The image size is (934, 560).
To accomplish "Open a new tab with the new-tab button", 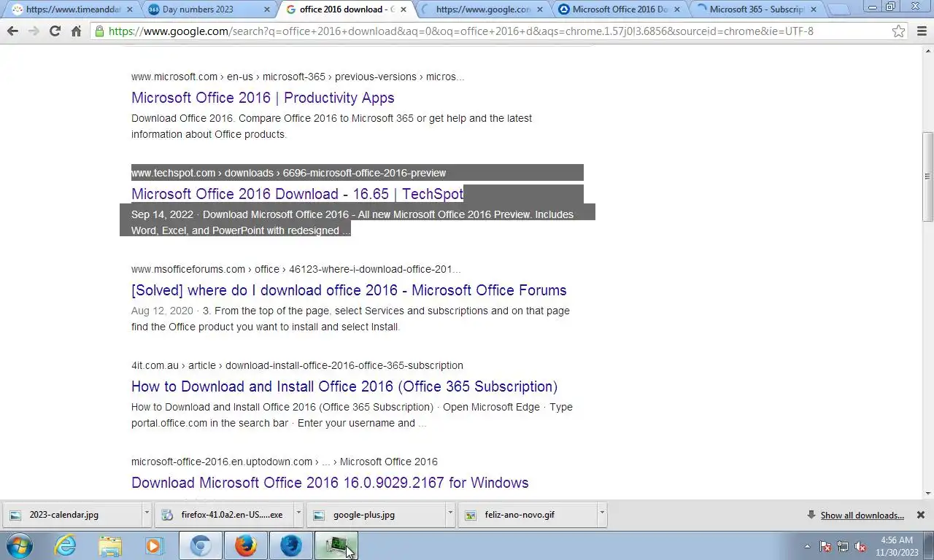I will (x=840, y=9).
